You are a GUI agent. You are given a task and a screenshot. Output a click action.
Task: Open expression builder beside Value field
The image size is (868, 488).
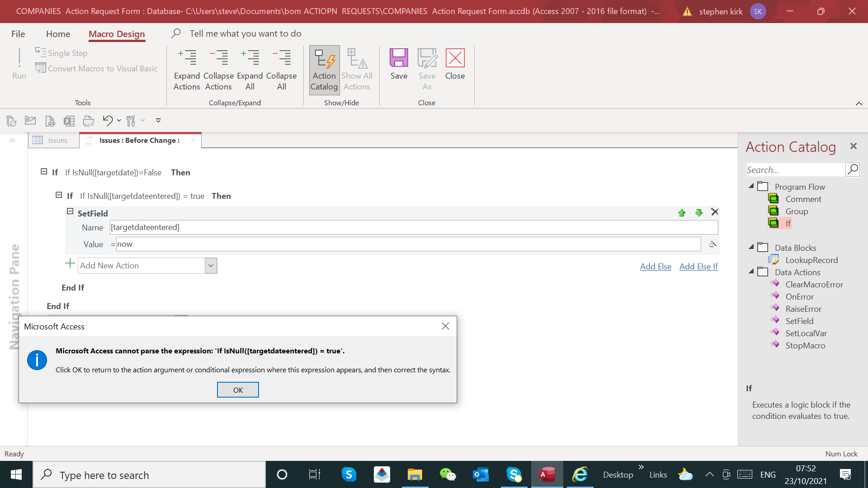click(712, 244)
